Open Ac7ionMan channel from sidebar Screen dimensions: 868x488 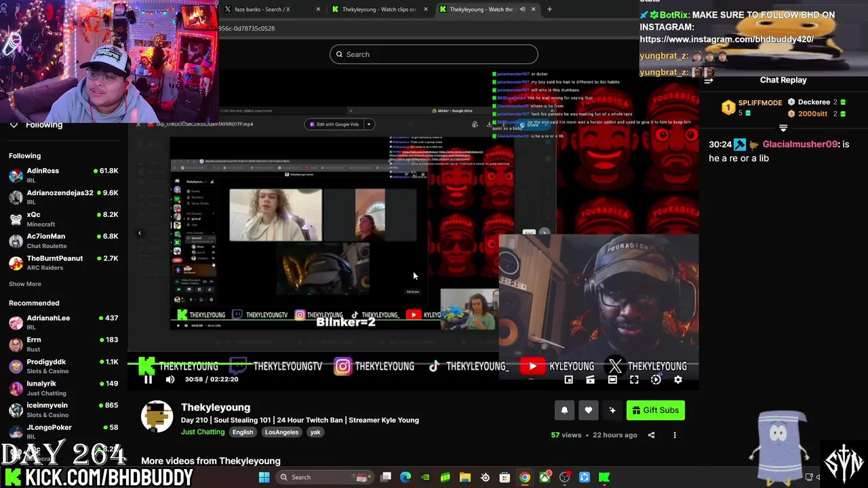(64, 240)
